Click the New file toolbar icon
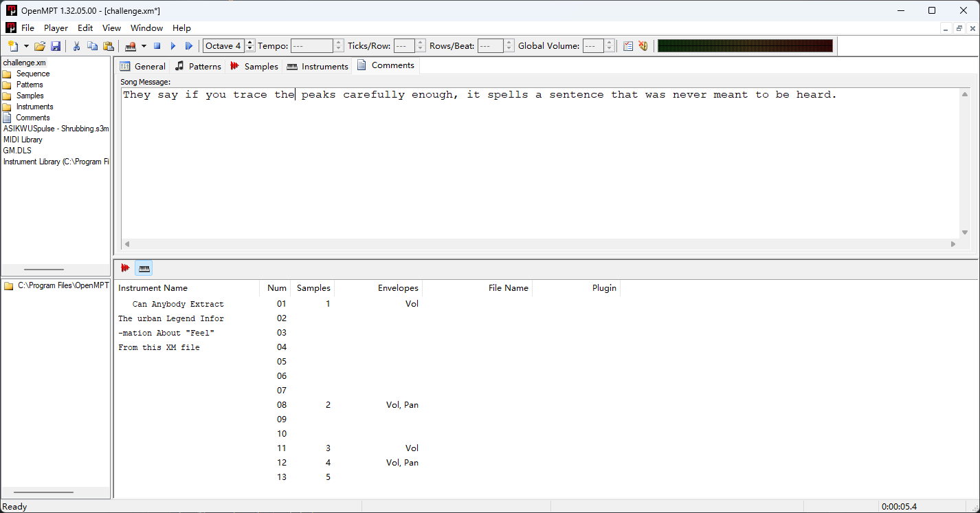The width and height of the screenshot is (980, 513). point(13,46)
